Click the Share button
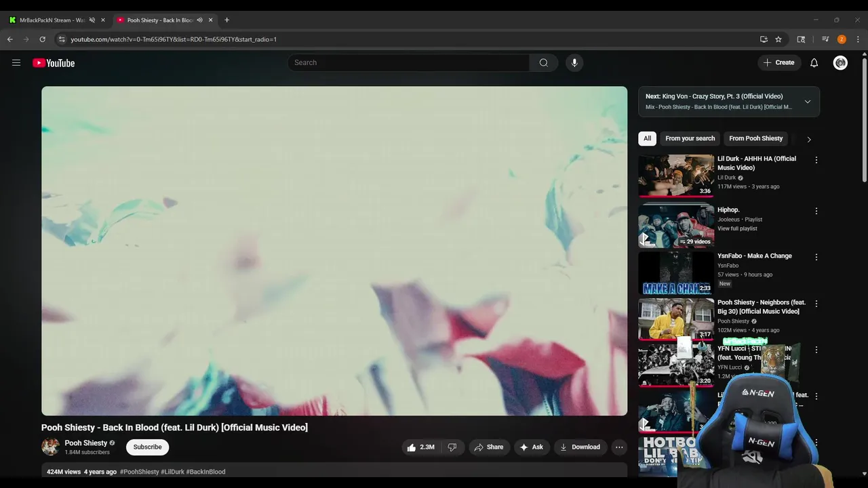The height and width of the screenshot is (488, 868). [x=488, y=447]
